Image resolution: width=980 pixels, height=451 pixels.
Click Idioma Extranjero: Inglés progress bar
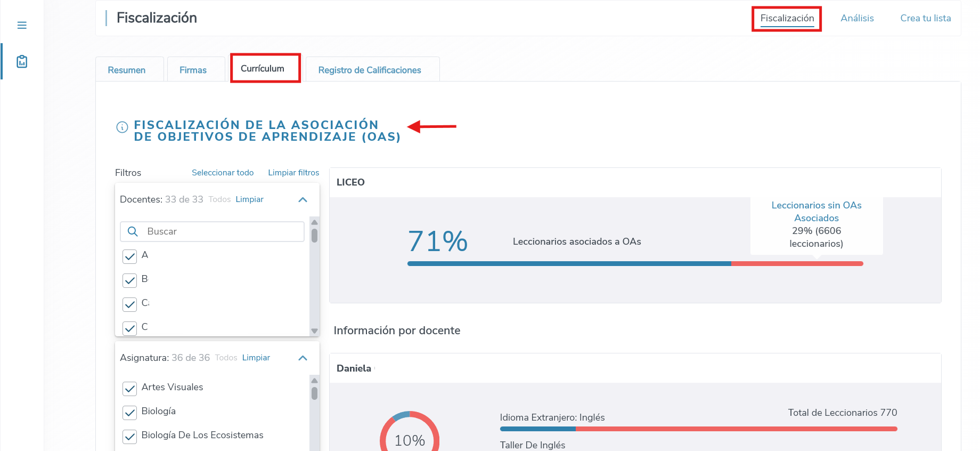[x=698, y=429]
